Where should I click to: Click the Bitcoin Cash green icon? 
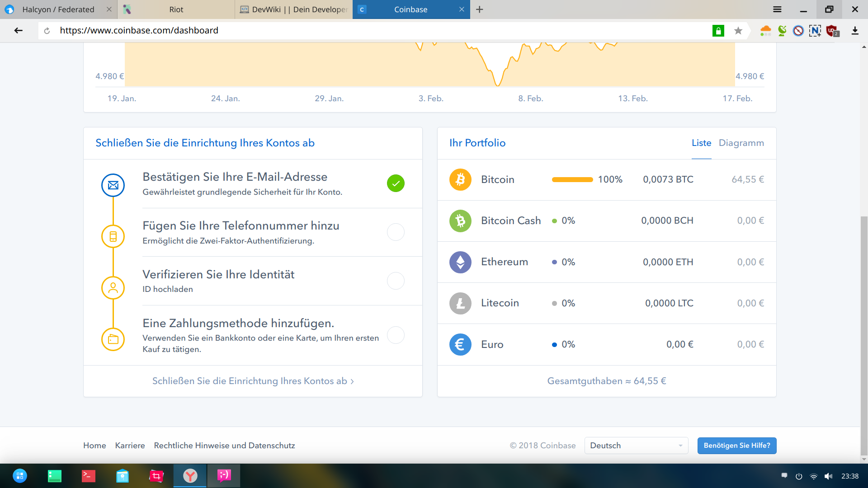coord(460,221)
